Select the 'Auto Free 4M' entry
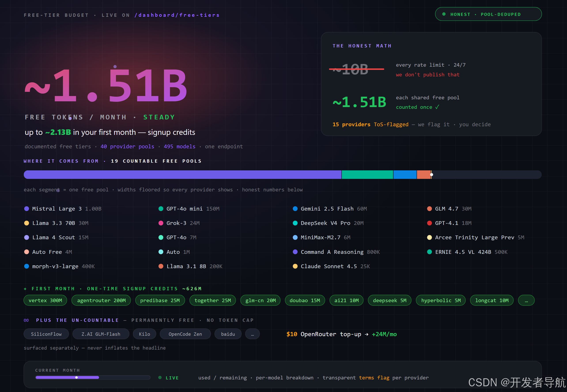The width and height of the screenshot is (567, 392). [x=48, y=252]
